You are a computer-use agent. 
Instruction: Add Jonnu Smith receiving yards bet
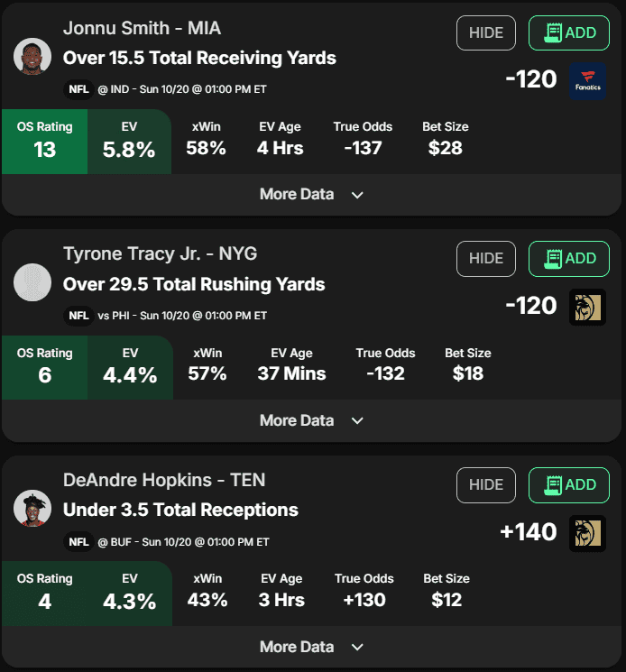click(x=569, y=33)
